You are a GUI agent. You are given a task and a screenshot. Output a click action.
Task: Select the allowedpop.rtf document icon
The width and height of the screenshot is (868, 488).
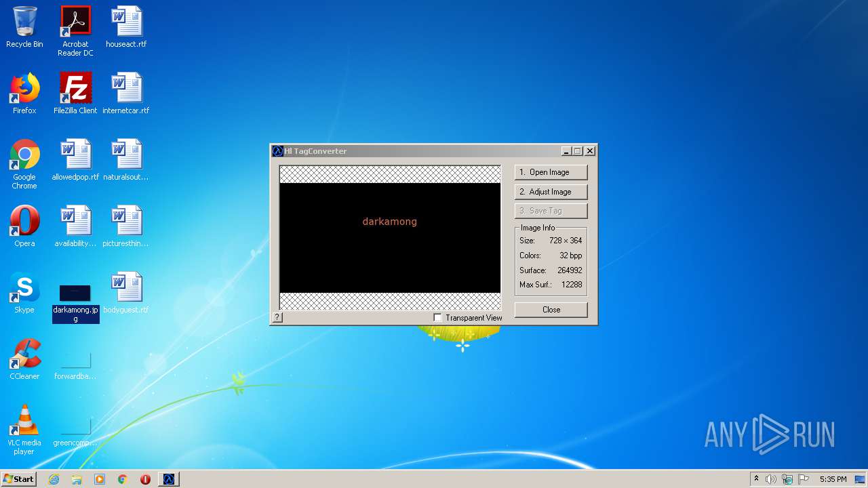[75, 160]
